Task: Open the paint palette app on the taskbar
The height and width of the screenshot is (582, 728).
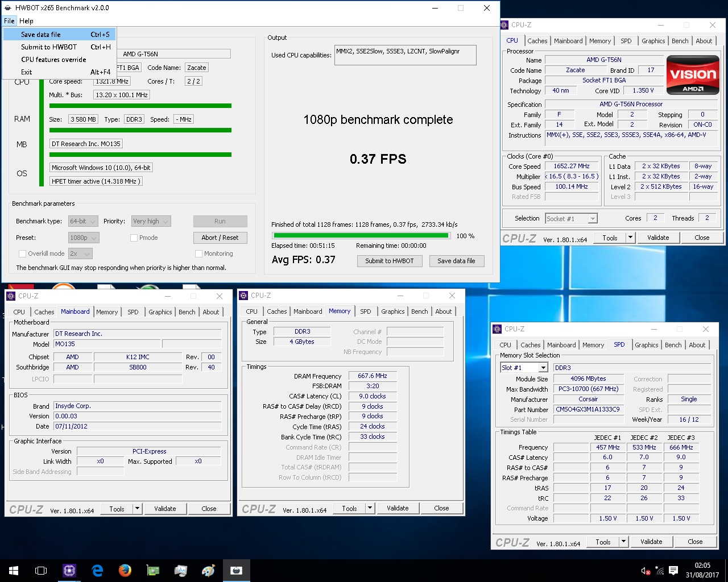Action: tap(209, 570)
